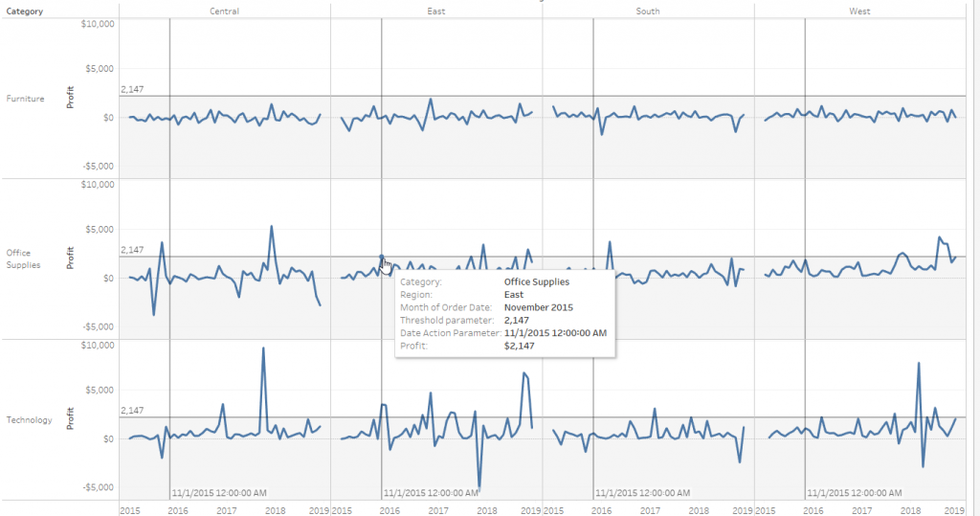Image resolution: width=980 pixels, height=516 pixels.
Task: Click the Category header label
Action: pyautogui.click(x=23, y=11)
